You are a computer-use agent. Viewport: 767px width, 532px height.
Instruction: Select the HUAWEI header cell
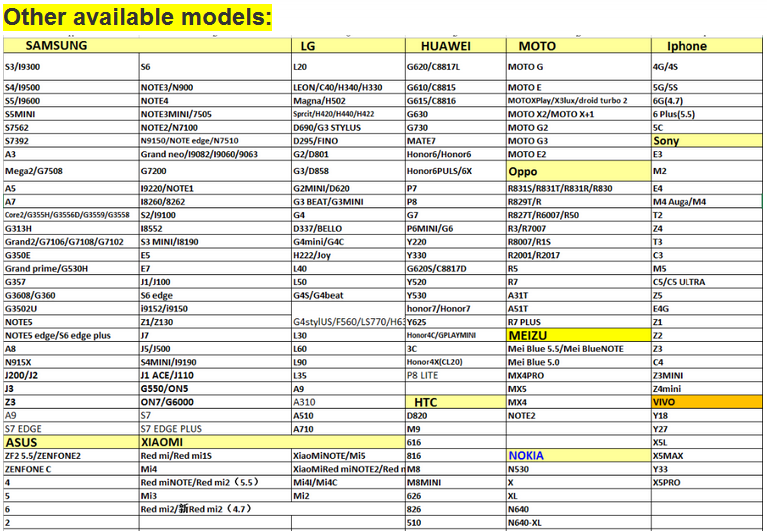pos(456,46)
